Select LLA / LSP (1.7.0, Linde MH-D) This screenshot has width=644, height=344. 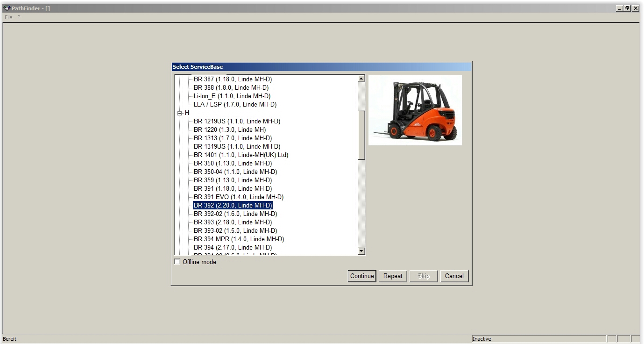click(235, 105)
